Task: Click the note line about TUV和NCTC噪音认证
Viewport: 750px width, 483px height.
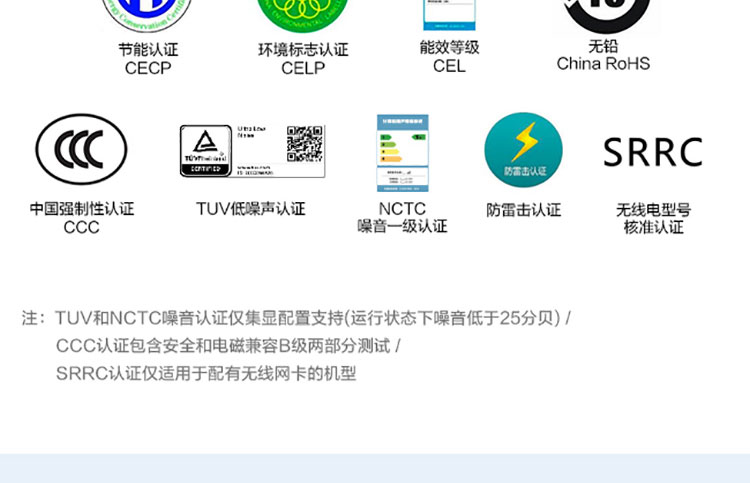Action: [296, 318]
